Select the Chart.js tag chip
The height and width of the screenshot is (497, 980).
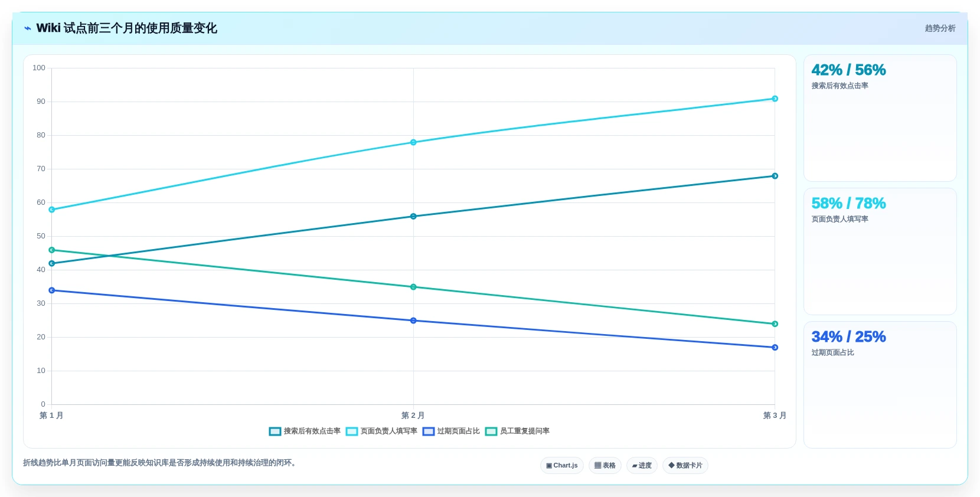(x=562, y=466)
